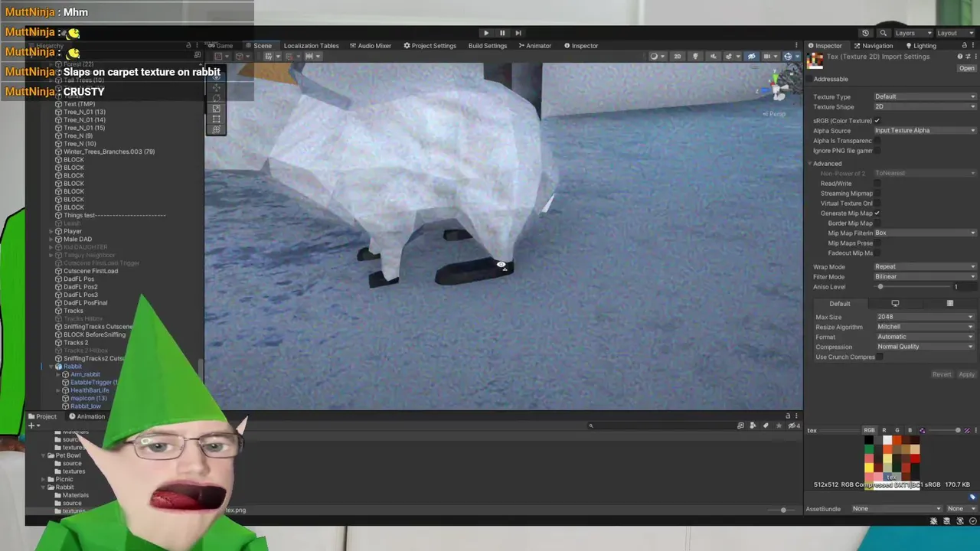The width and height of the screenshot is (980, 551).
Task: Expand the Rabbit object in Hierarchy
Action: (51, 367)
